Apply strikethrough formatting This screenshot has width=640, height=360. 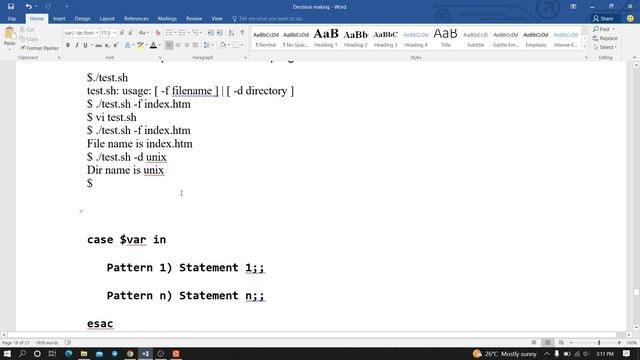[98, 45]
